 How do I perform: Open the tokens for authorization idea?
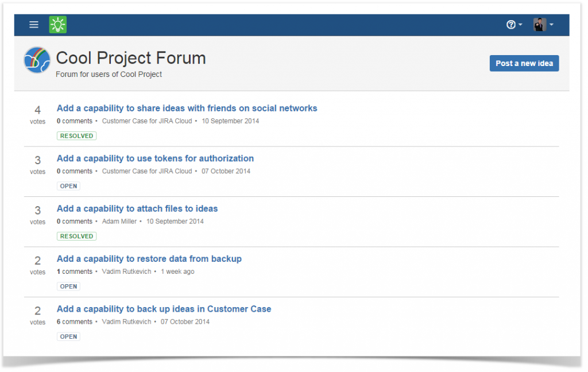click(x=154, y=158)
